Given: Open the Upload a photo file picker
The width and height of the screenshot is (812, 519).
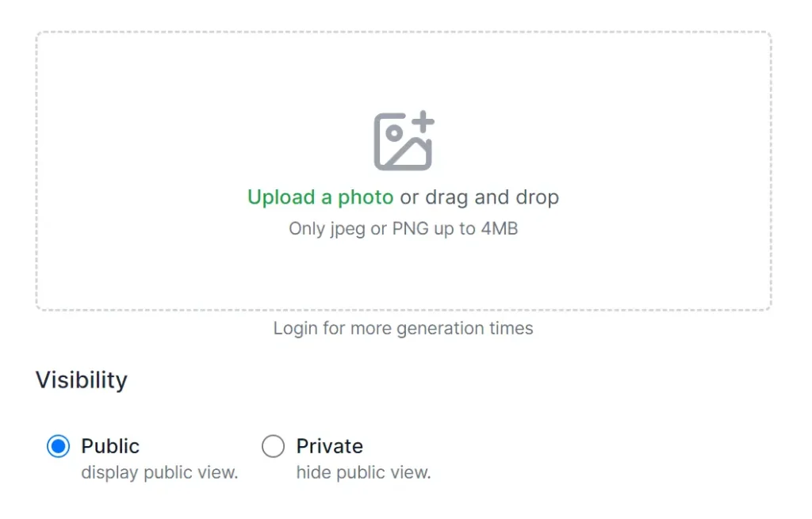Looking at the screenshot, I should click(320, 197).
